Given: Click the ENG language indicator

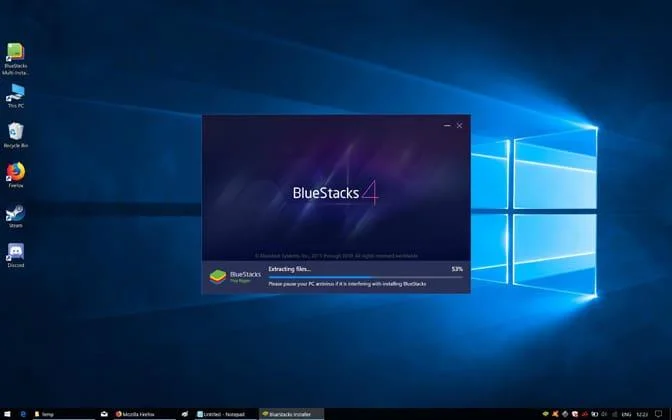Looking at the screenshot, I should tap(626, 414).
